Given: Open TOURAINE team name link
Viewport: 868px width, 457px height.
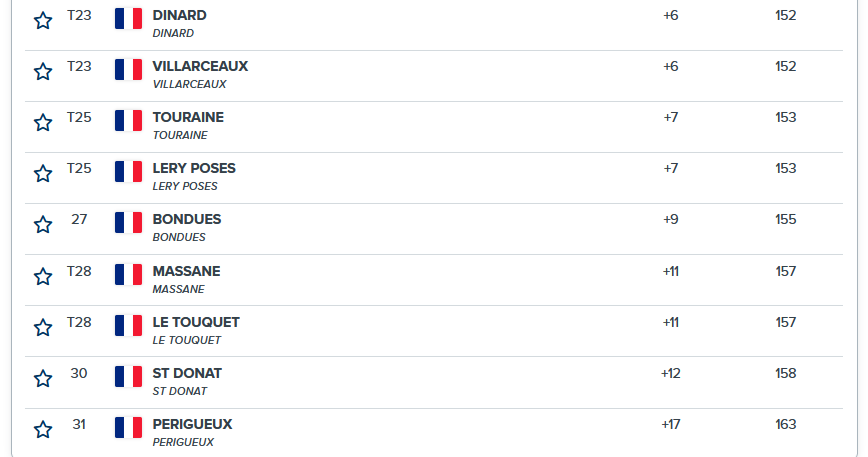Looking at the screenshot, I should [x=188, y=117].
